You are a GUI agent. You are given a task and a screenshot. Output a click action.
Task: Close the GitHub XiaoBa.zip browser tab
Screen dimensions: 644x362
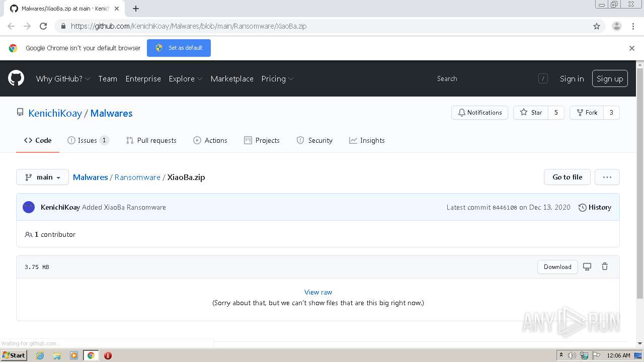pyautogui.click(x=117, y=9)
